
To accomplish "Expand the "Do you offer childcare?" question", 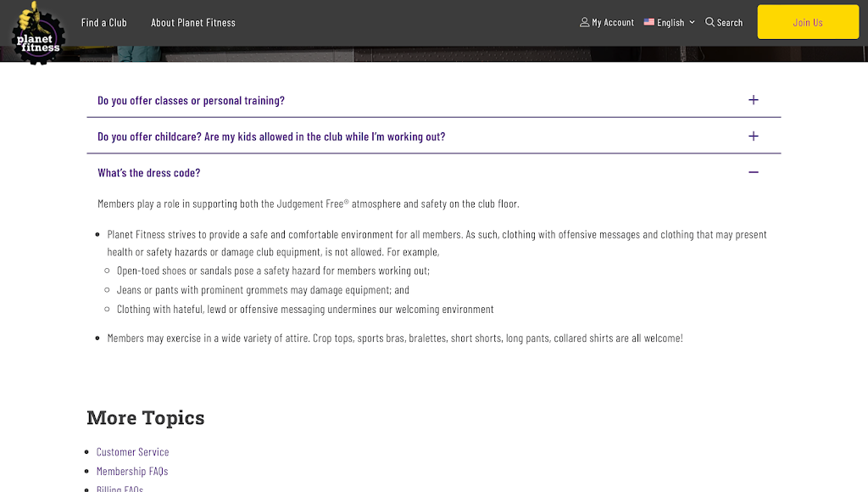I will pos(271,137).
